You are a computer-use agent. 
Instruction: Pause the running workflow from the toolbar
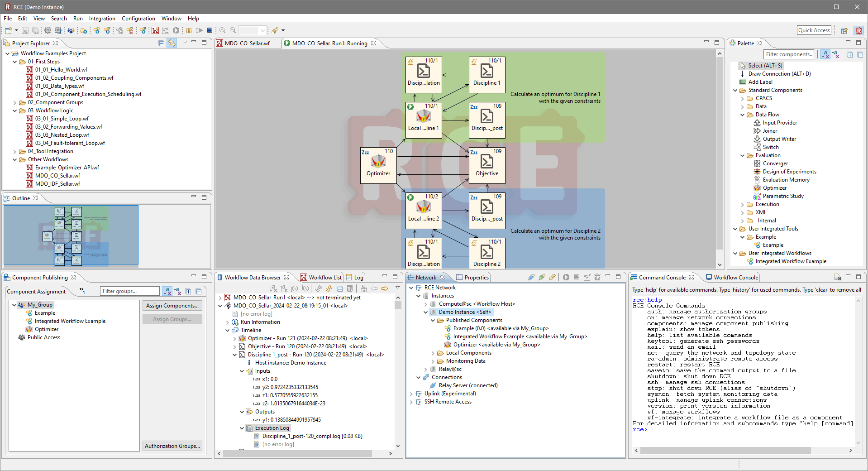(189, 30)
